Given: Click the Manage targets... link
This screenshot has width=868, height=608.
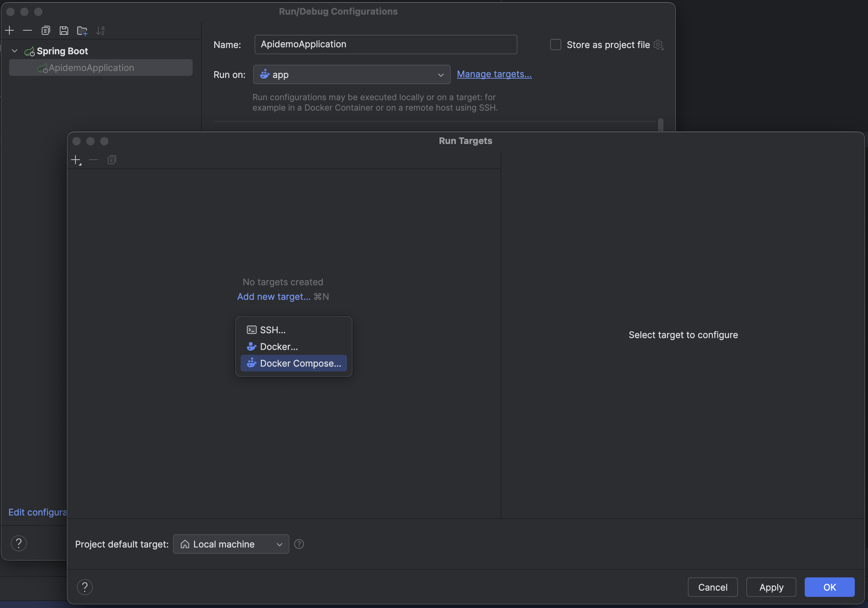Looking at the screenshot, I should point(494,74).
